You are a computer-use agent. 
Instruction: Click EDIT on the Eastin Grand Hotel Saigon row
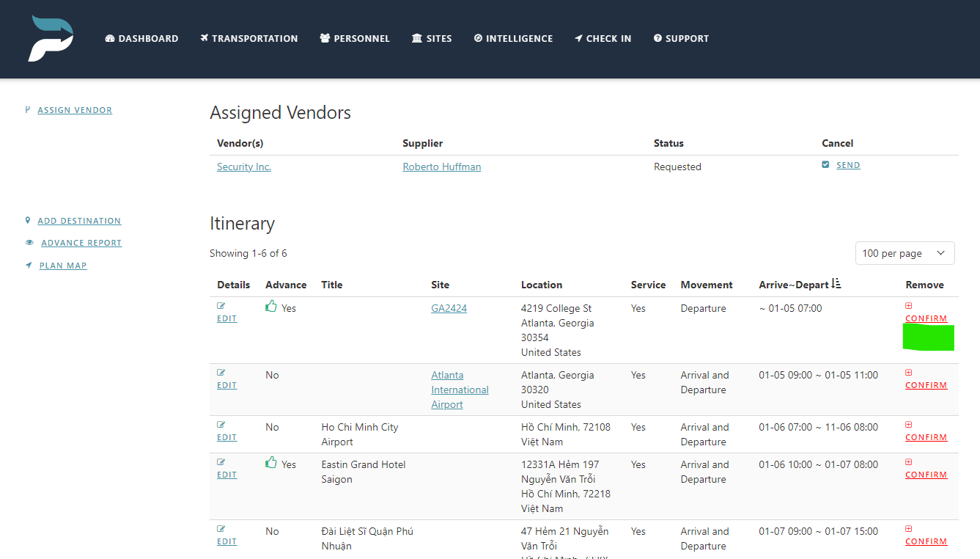(226, 474)
